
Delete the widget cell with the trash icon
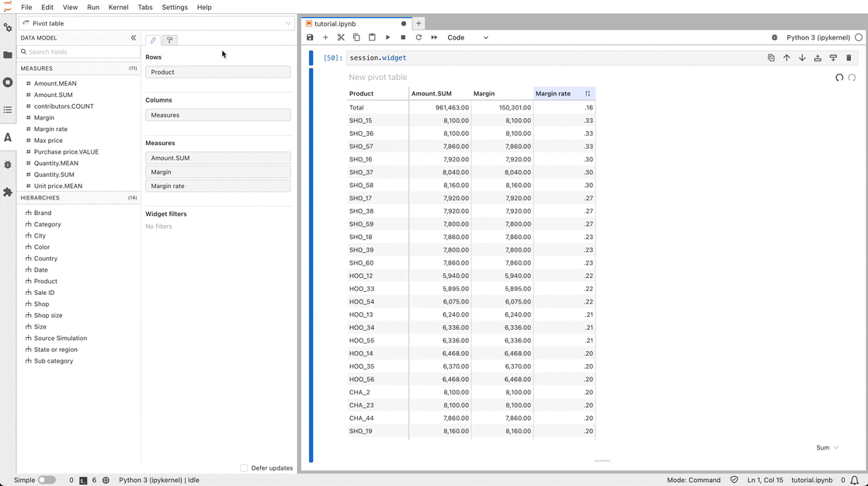click(849, 57)
